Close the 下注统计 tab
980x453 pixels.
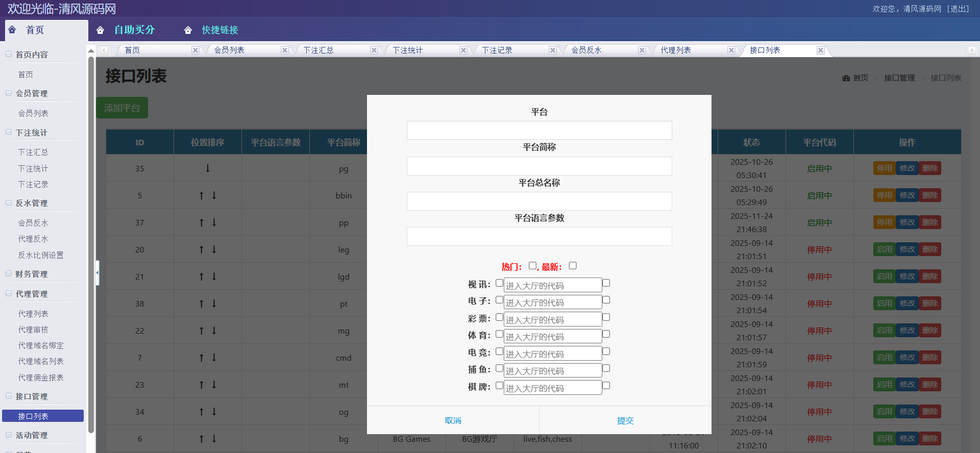(x=463, y=50)
